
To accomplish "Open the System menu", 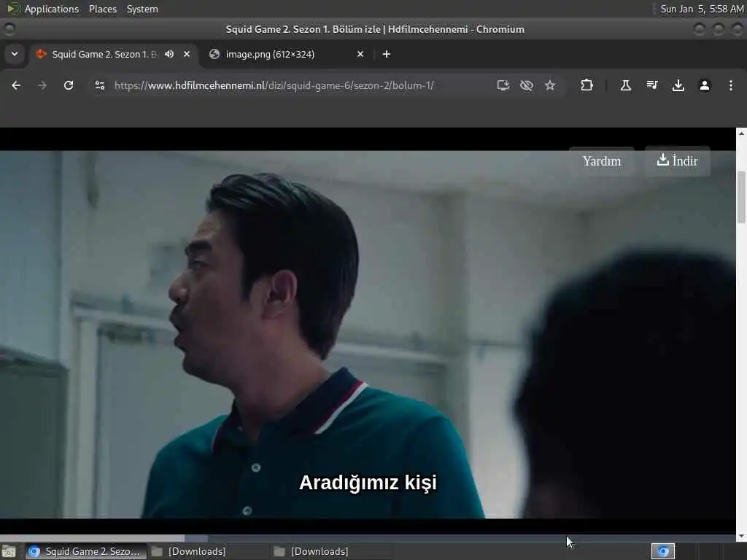I will click(x=142, y=9).
